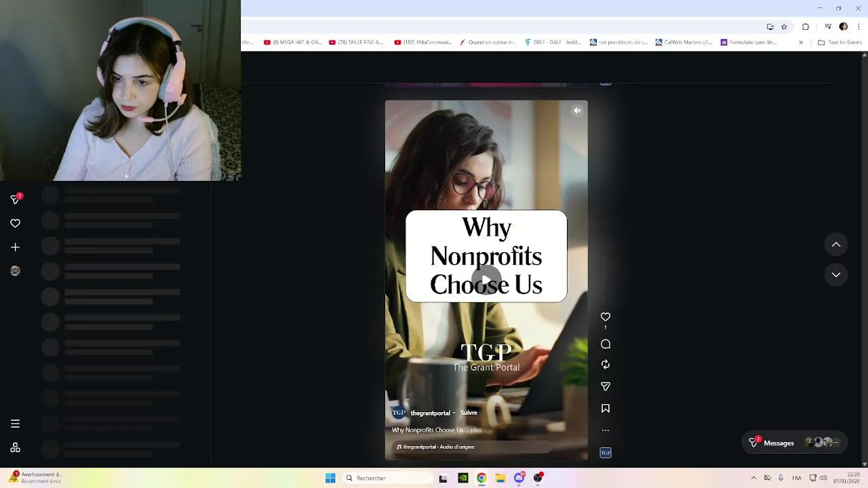Open the Chrome media control icon
The image size is (868, 488).
(828, 26)
